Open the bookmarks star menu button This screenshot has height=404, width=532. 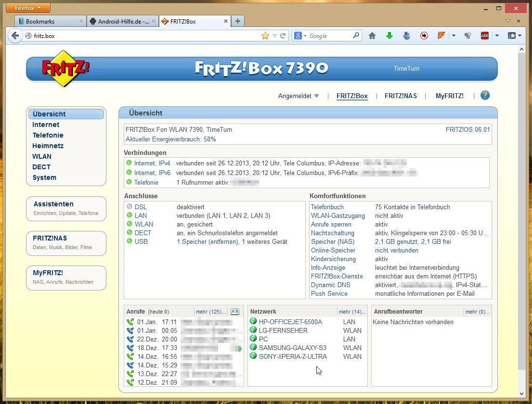(x=515, y=36)
